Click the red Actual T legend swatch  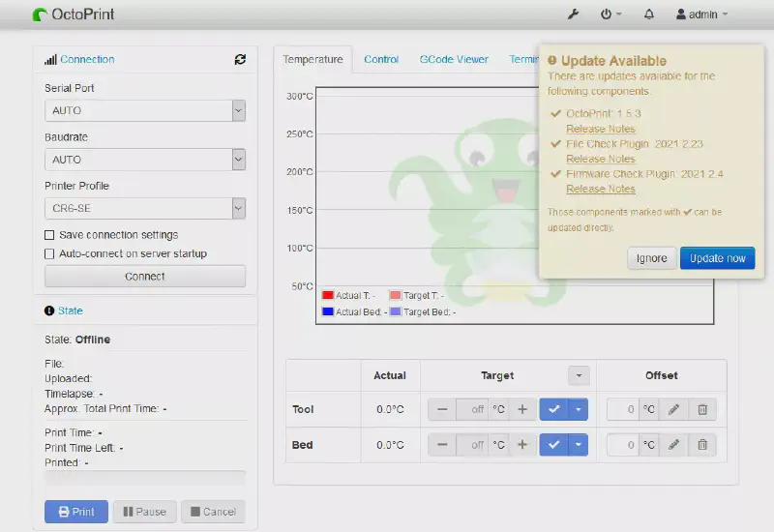328,295
